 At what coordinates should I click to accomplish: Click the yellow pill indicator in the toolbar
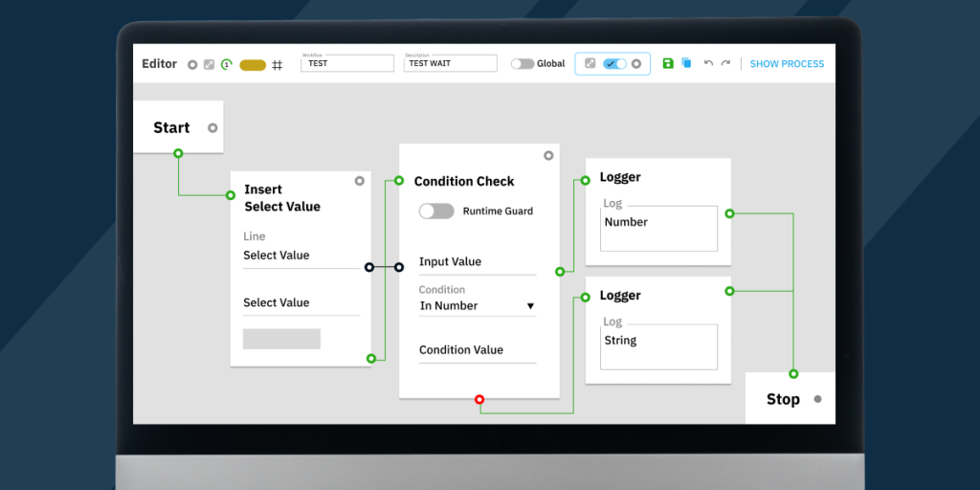point(253,65)
